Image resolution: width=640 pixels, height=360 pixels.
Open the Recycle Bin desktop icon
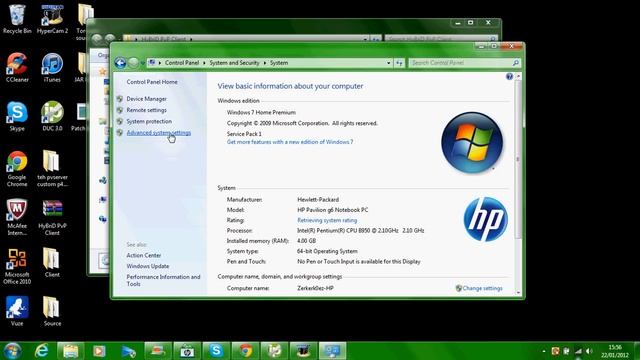coord(17,19)
